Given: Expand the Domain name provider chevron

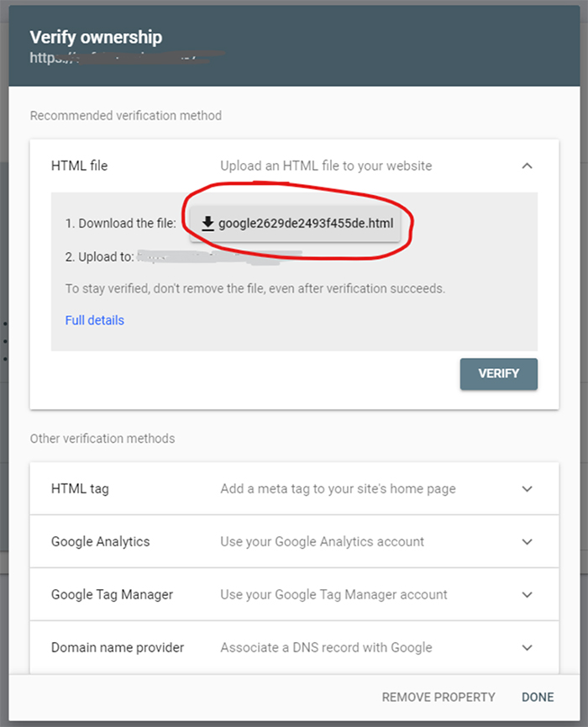Looking at the screenshot, I should [x=527, y=647].
